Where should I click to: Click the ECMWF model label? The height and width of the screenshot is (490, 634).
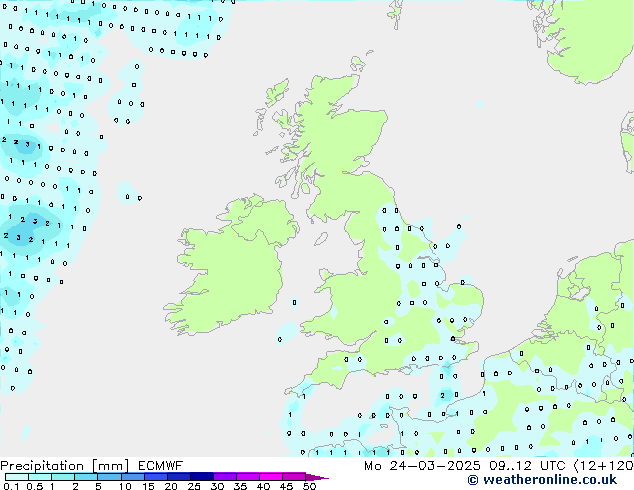pos(160,465)
